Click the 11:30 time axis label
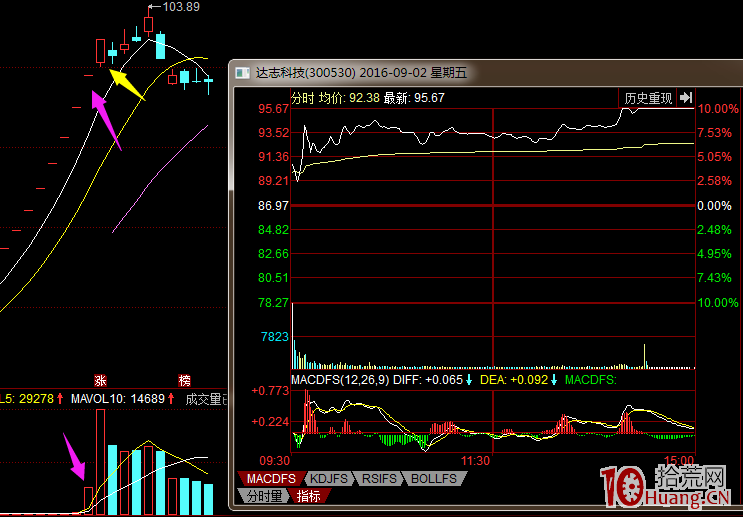 pos(475,461)
